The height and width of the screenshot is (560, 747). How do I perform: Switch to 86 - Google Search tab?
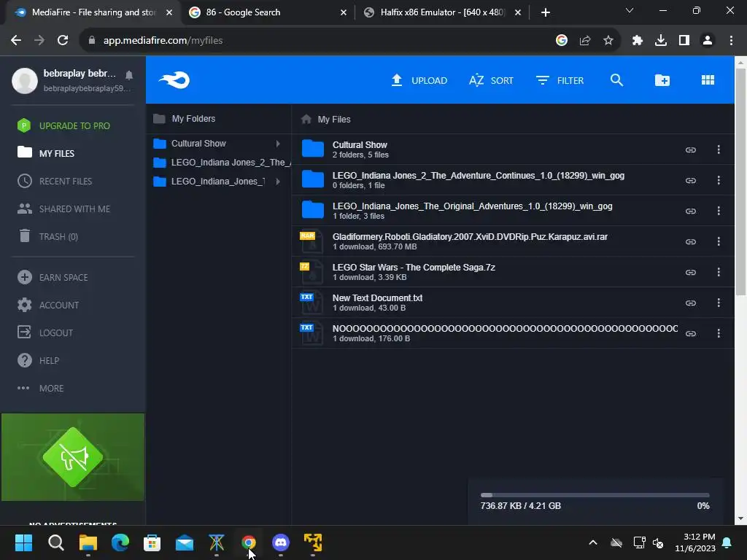coord(268,12)
